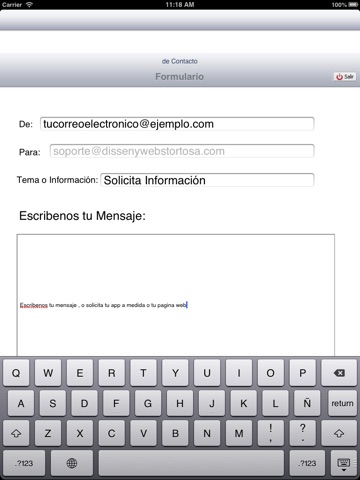360x480 pixels.
Task: Tap the J key
Action: coord(212,403)
